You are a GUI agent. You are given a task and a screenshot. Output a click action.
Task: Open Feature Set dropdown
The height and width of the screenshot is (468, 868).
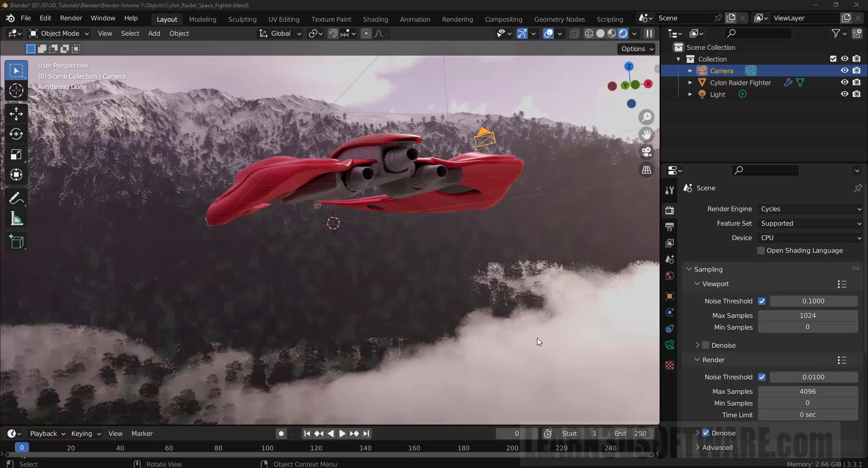click(811, 223)
